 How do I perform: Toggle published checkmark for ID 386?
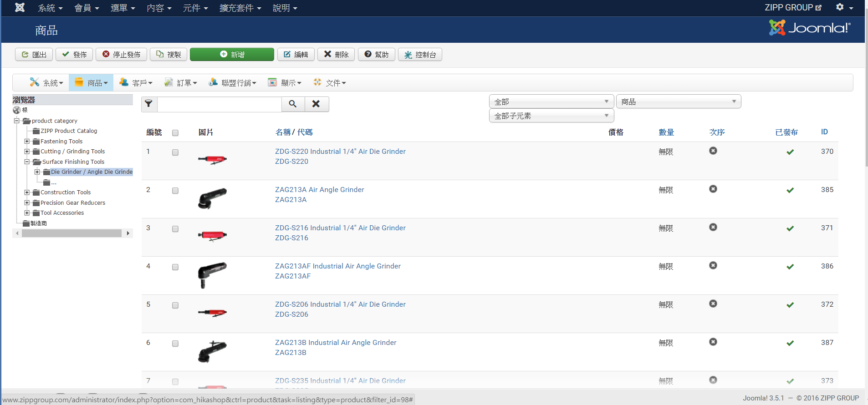click(790, 267)
